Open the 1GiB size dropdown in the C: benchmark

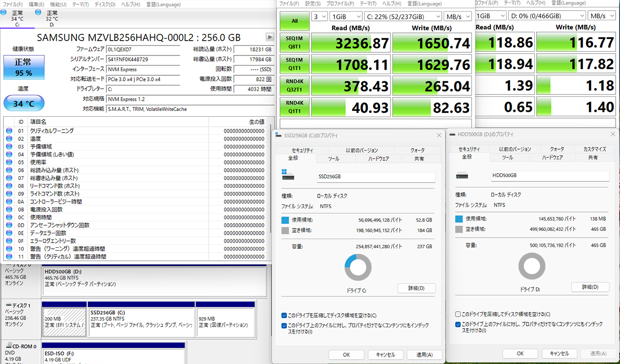coord(345,16)
